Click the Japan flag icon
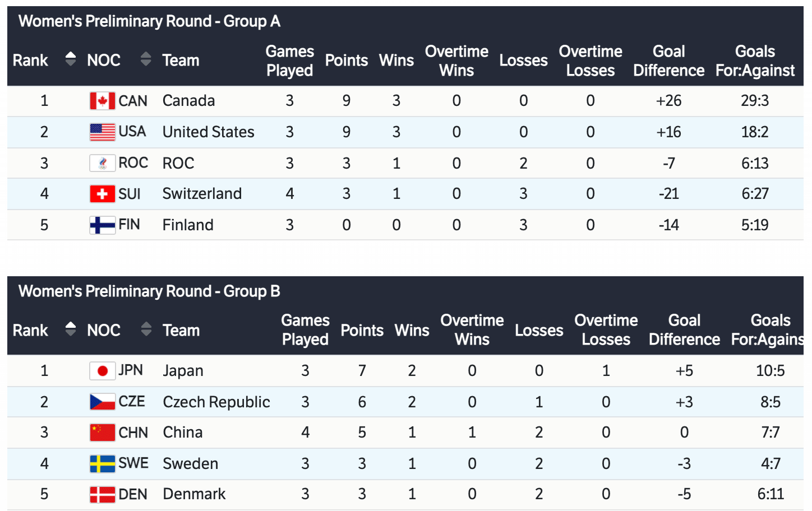 (x=102, y=371)
